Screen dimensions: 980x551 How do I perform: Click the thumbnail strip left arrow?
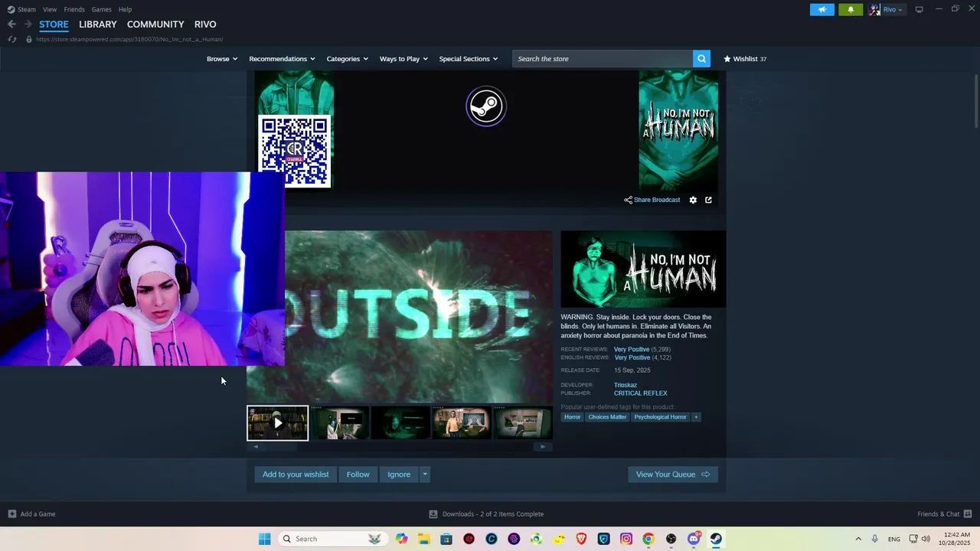pos(256,447)
